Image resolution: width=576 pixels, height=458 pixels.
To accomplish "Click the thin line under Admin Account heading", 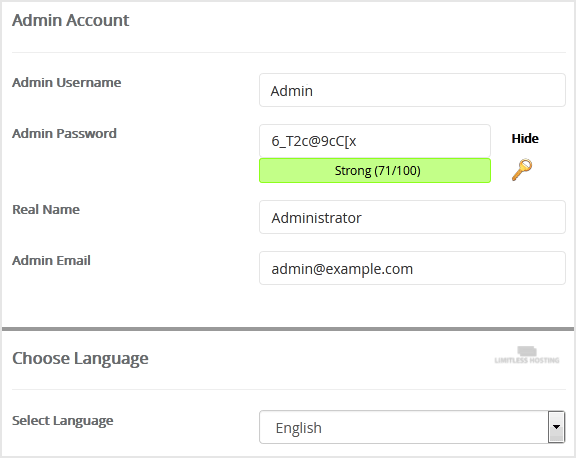I will [x=289, y=53].
